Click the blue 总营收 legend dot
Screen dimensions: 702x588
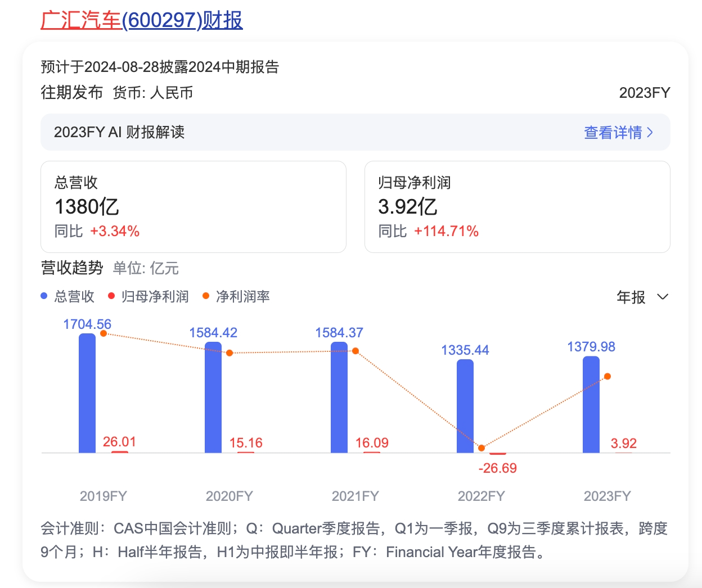coord(44,296)
